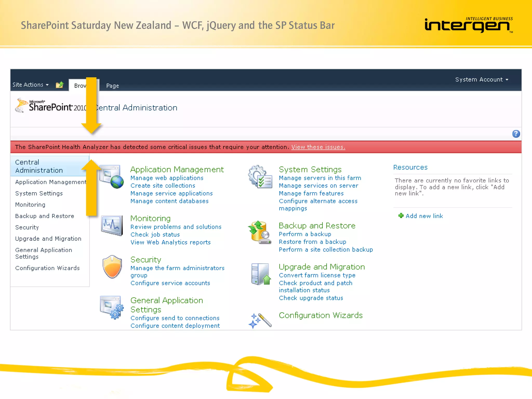
Task: Open the Site Actions dropdown menu
Action: click(x=30, y=85)
